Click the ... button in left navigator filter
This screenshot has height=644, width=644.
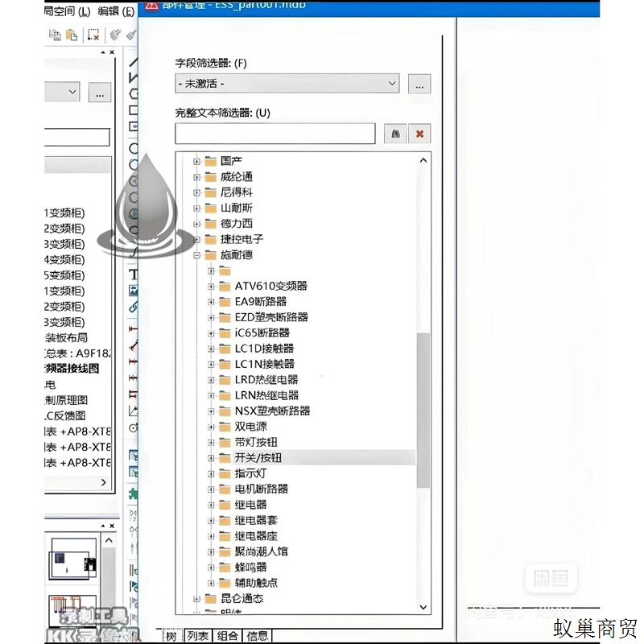(100, 92)
